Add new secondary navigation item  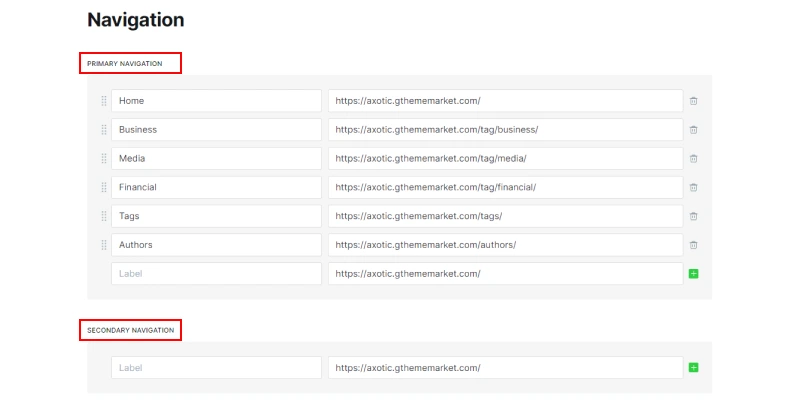point(693,367)
